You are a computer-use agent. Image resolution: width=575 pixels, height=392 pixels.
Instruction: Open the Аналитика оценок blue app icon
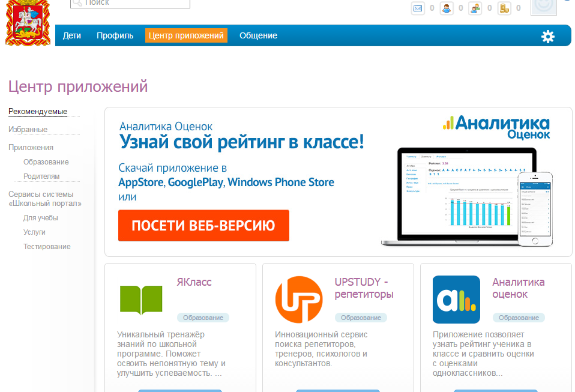pyautogui.click(x=456, y=300)
